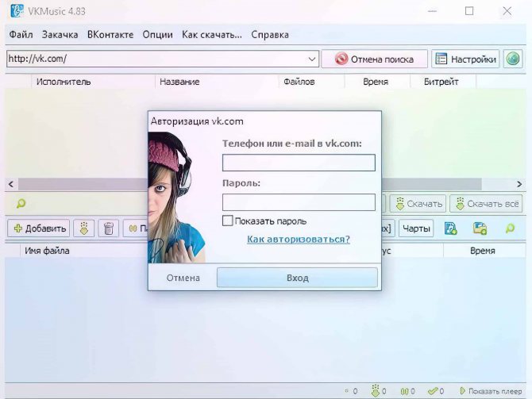The image size is (532, 399).
Task: Sort by Битрейт column header
Action: (x=443, y=82)
